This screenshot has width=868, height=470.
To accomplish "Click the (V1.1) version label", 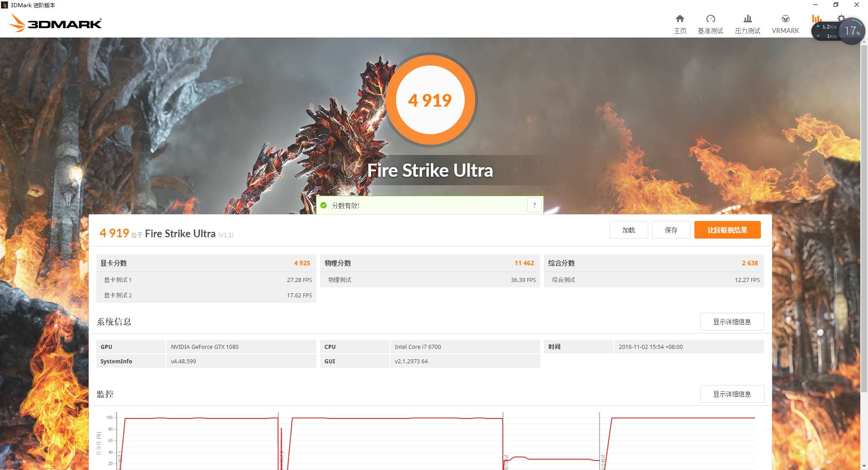I will click(x=225, y=235).
